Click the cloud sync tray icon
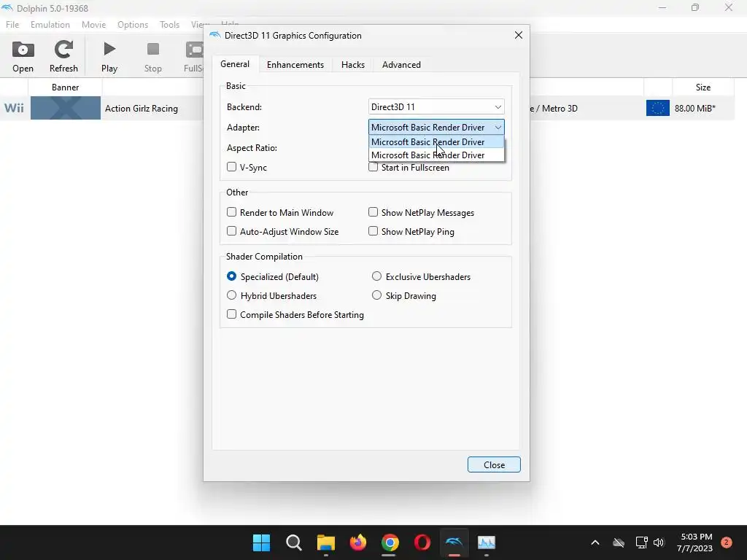 [x=619, y=542]
